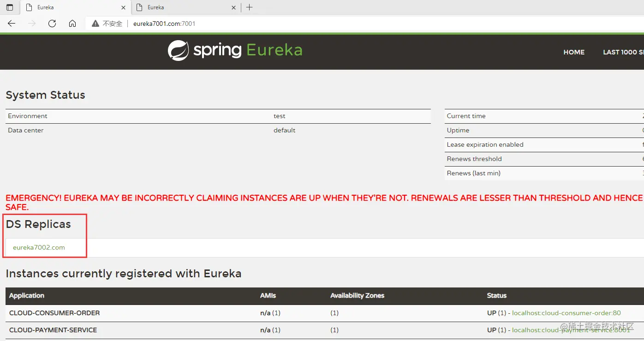Close the first Eureka tab
Screen dimensions: 644x341
(x=123, y=8)
